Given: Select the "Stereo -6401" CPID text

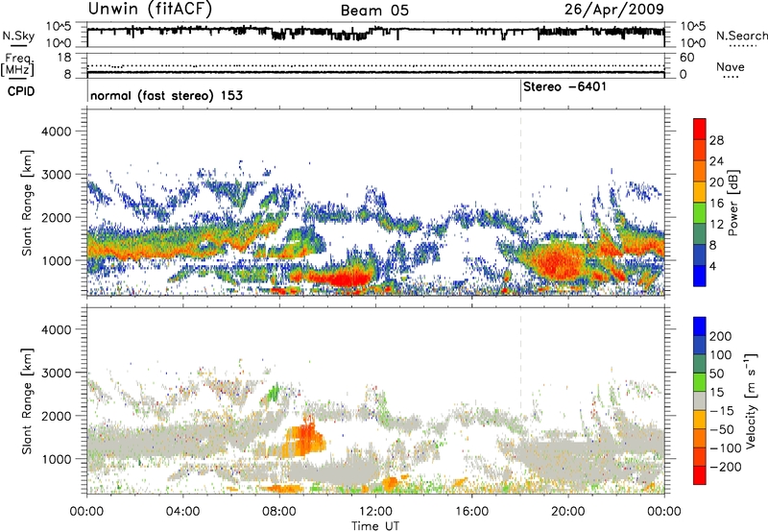Looking at the screenshot, I should (564, 86).
